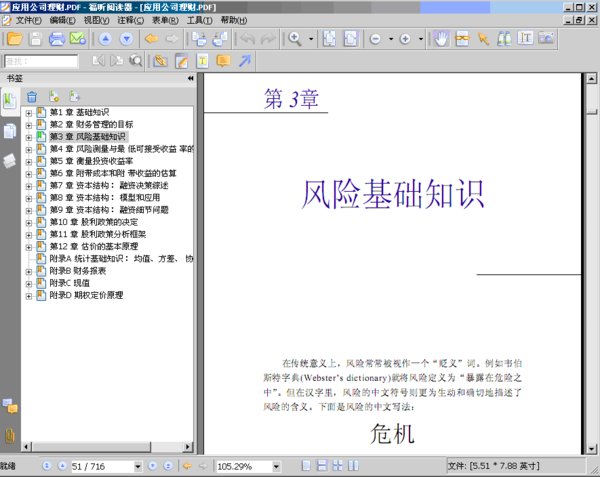Delete bookmark with trash icon

point(32,97)
